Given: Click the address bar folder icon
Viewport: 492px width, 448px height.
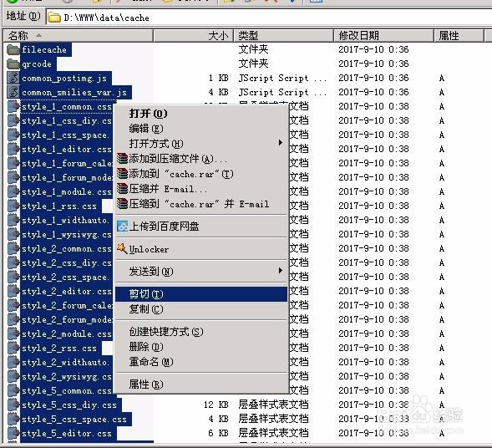Looking at the screenshot, I should (54, 18).
